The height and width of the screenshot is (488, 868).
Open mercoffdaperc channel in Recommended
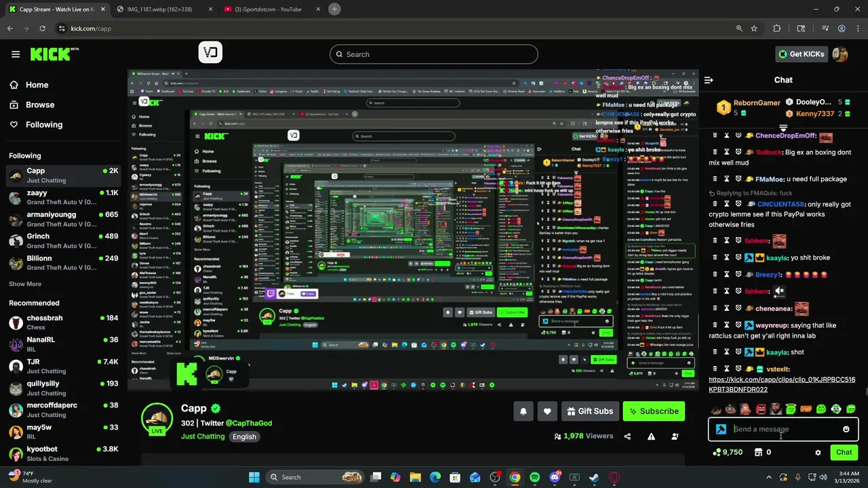pos(63,409)
